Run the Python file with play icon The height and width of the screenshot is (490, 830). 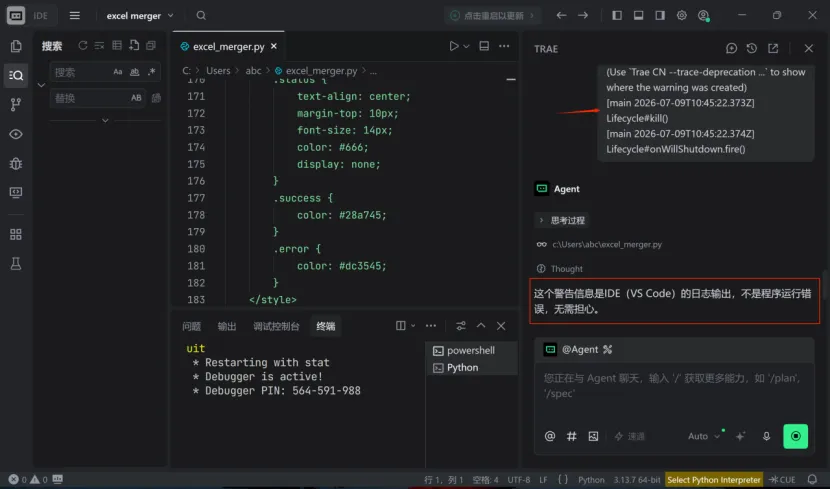click(x=454, y=46)
